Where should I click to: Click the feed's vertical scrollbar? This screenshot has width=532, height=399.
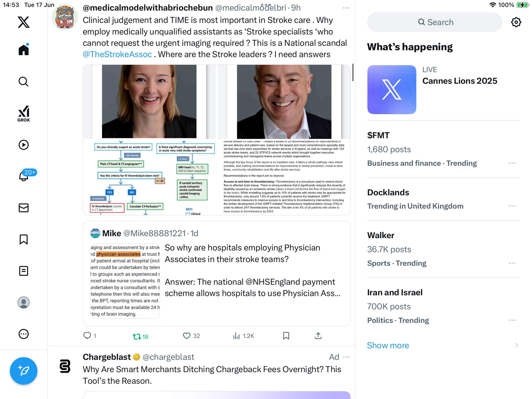coord(353,72)
